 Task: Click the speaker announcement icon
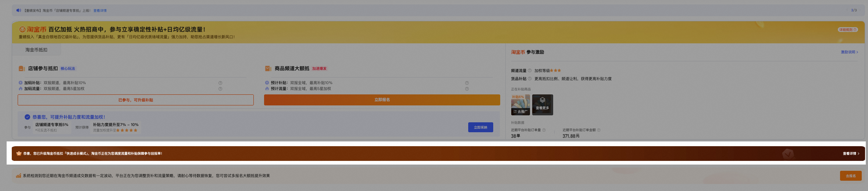click(18, 10)
